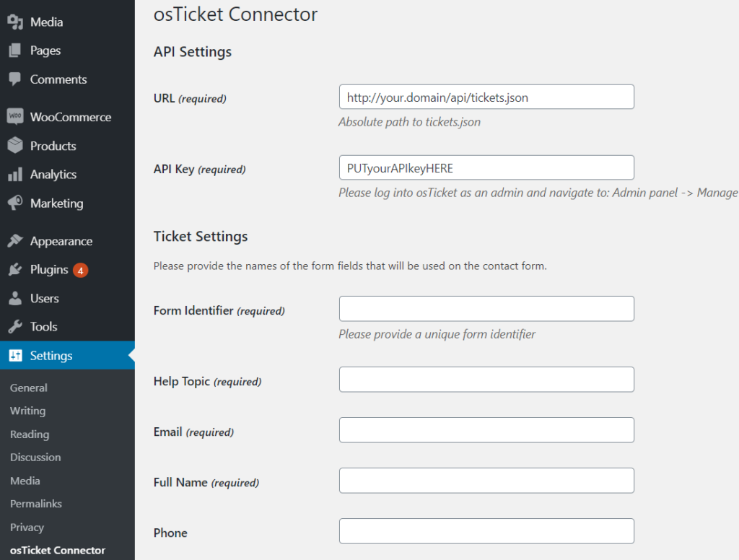Click the Pages icon in admin menu
The height and width of the screenshot is (560, 739).
(x=15, y=51)
